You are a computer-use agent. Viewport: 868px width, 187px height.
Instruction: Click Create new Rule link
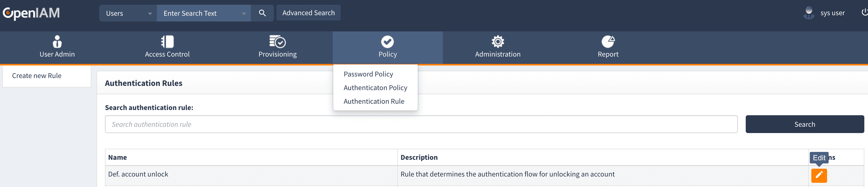coord(37,76)
